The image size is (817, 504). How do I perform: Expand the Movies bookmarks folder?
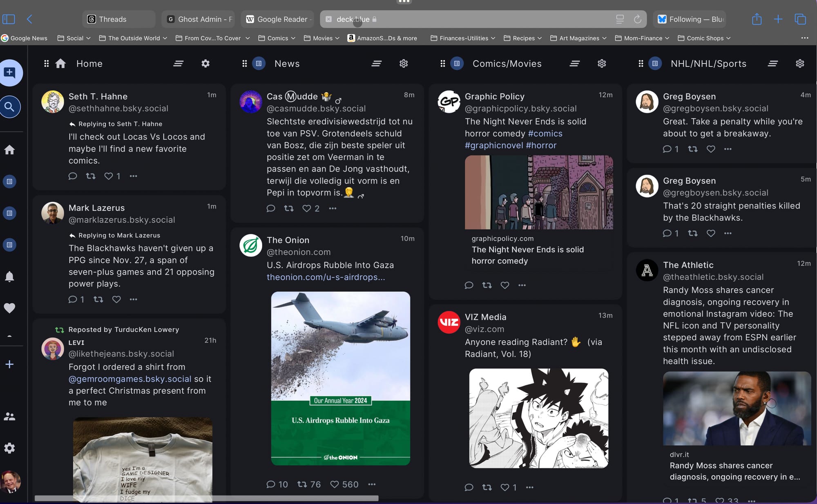tap(321, 38)
